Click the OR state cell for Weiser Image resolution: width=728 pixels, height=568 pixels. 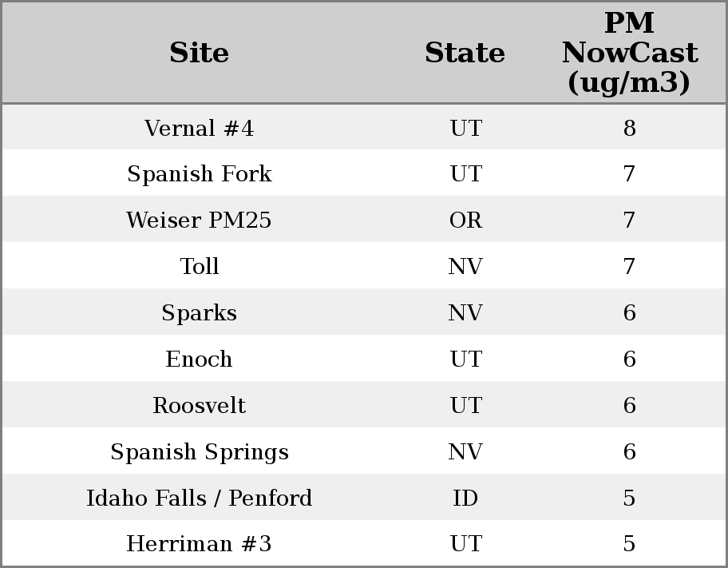pyautogui.click(x=465, y=220)
